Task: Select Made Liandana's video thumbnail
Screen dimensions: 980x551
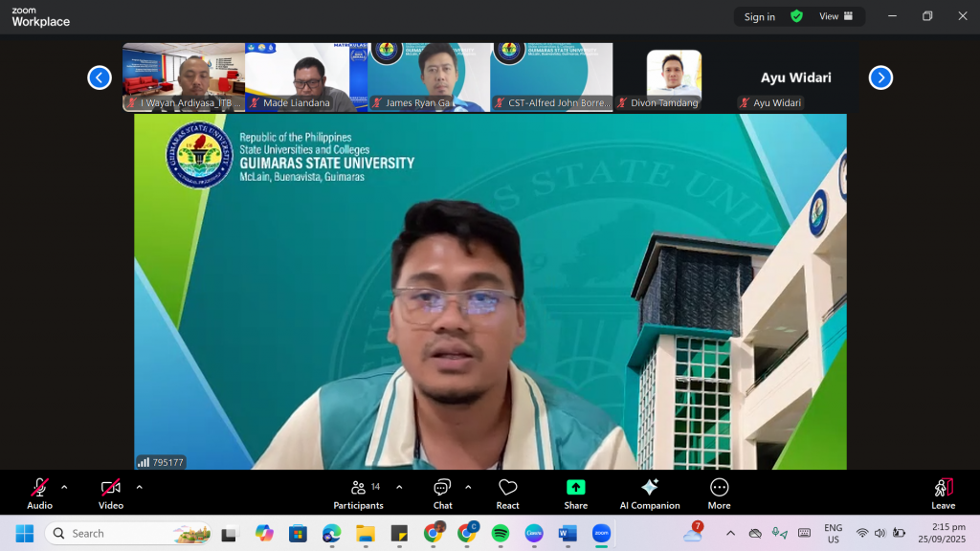Action: [x=306, y=77]
